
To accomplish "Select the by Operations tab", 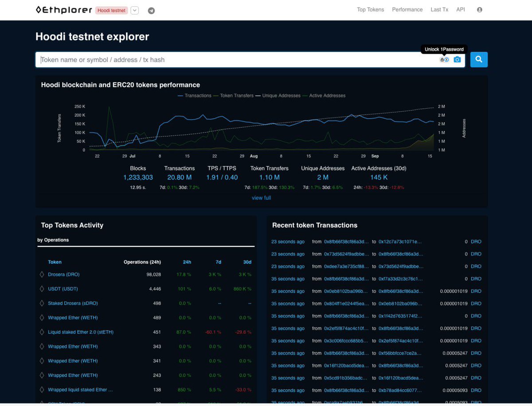I will pyautogui.click(x=53, y=240).
